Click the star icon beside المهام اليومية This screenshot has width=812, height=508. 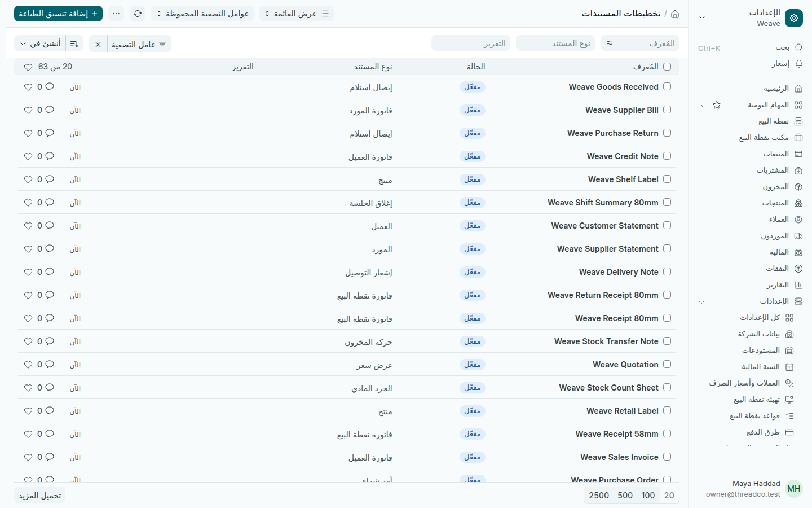click(717, 105)
